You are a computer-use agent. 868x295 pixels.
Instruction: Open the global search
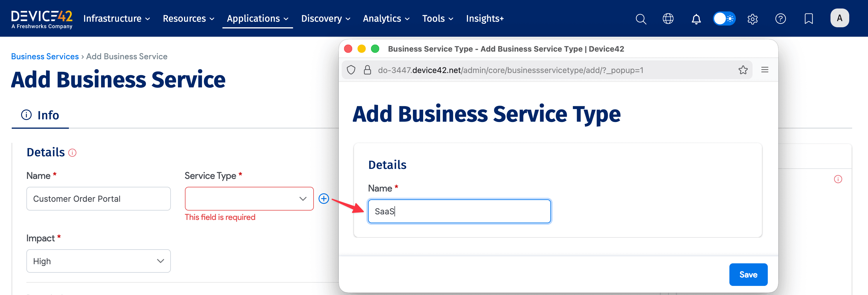(641, 18)
